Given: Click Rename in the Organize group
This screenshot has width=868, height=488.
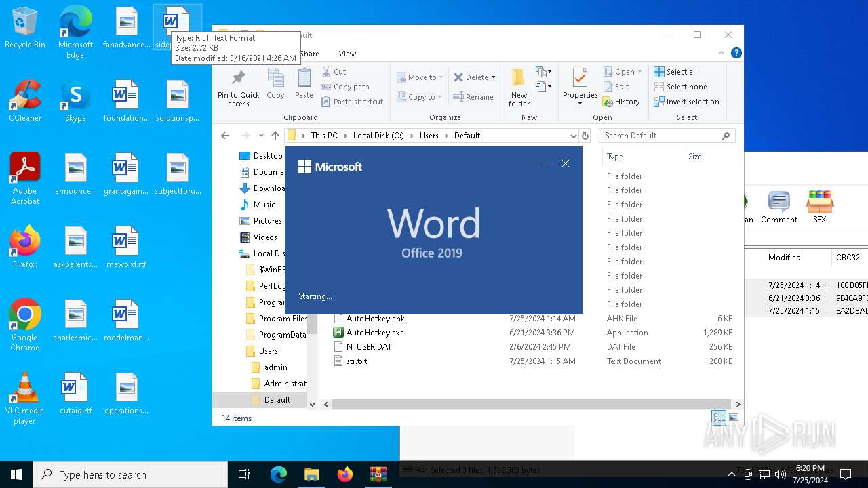Looking at the screenshot, I should 473,97.
